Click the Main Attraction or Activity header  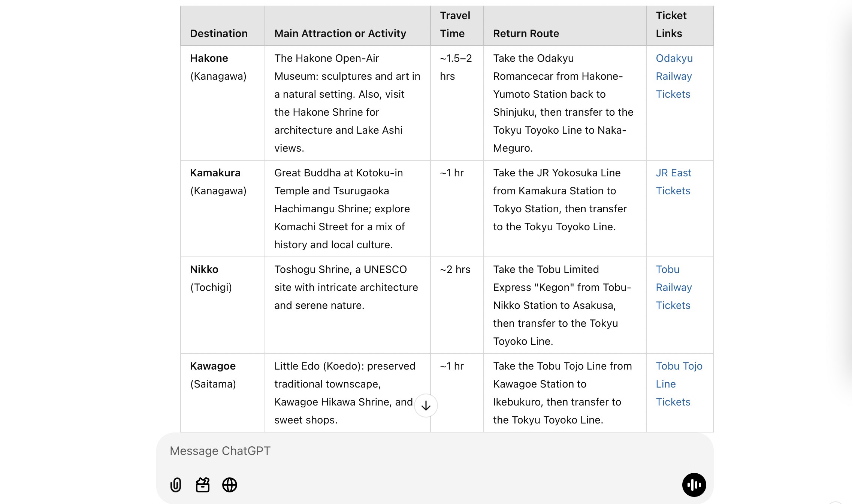339,33
